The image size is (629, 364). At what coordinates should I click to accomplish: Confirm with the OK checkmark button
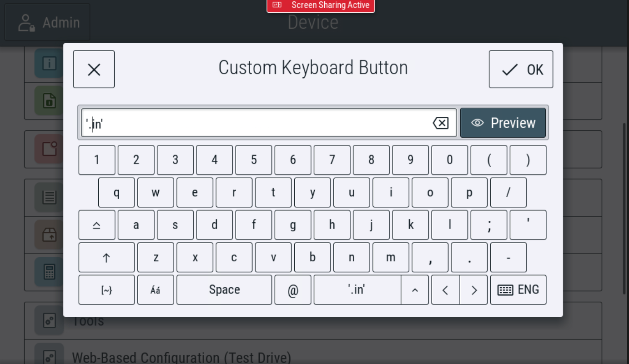point(521,69)
